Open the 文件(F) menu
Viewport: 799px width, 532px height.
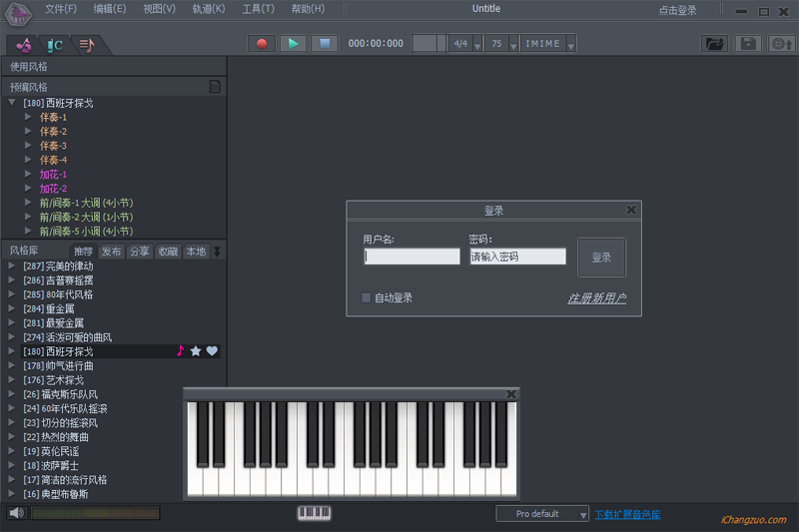pyautogui.click(x=61, y=9)
